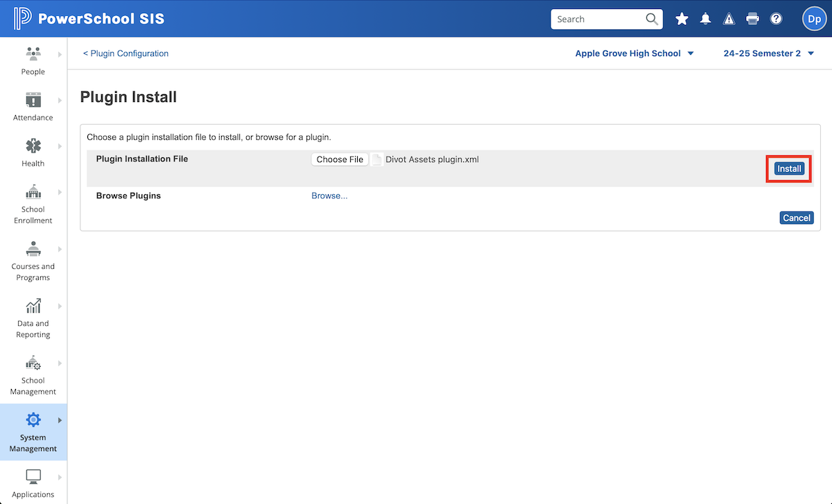Click the PowerSchool SIS logo icon

pyautogui.click(x=22, y=19)
